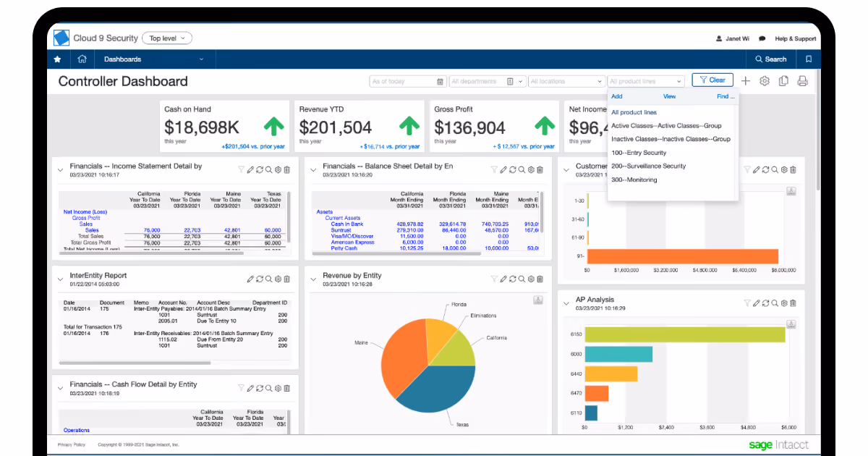Open Help & Support link
The image size is (868, 456).
coord(795,38)
